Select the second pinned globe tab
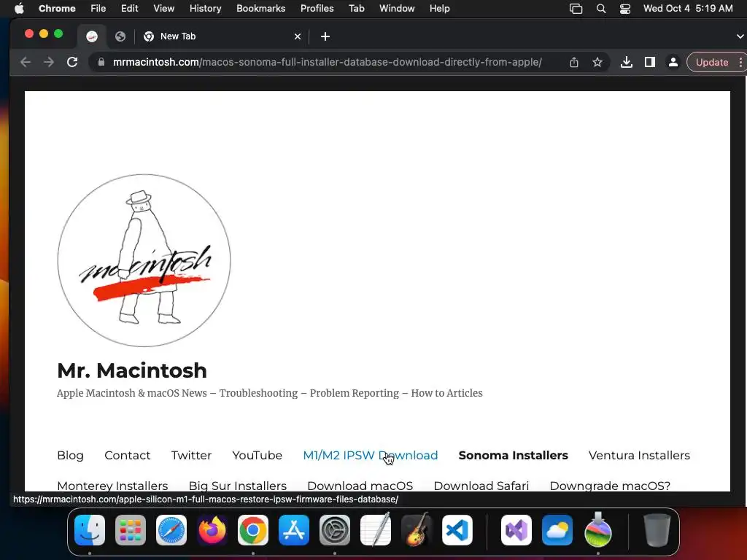The width and height of the screenshot is (747, 560). [x=120, y=36]
